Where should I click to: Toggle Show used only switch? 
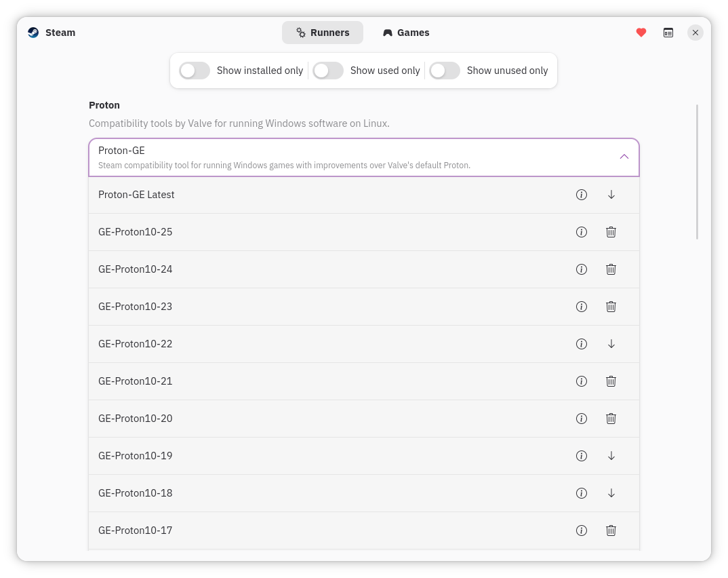328,71
